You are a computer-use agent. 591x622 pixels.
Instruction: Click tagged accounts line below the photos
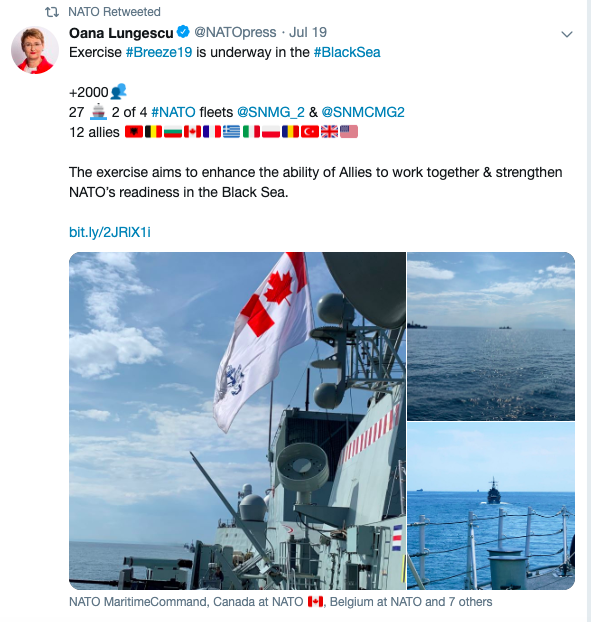(x=280, y=602)
